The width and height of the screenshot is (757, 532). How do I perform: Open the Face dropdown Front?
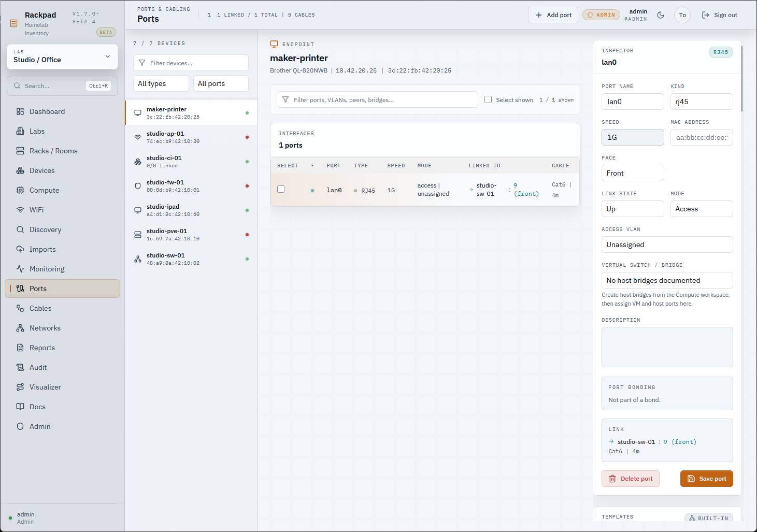coord(633,173)
